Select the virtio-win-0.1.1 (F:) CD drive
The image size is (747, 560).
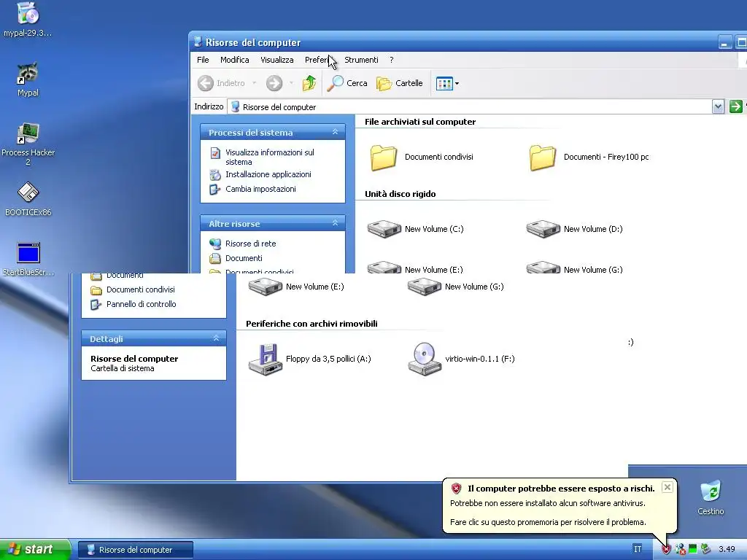[x=461, y=359]
